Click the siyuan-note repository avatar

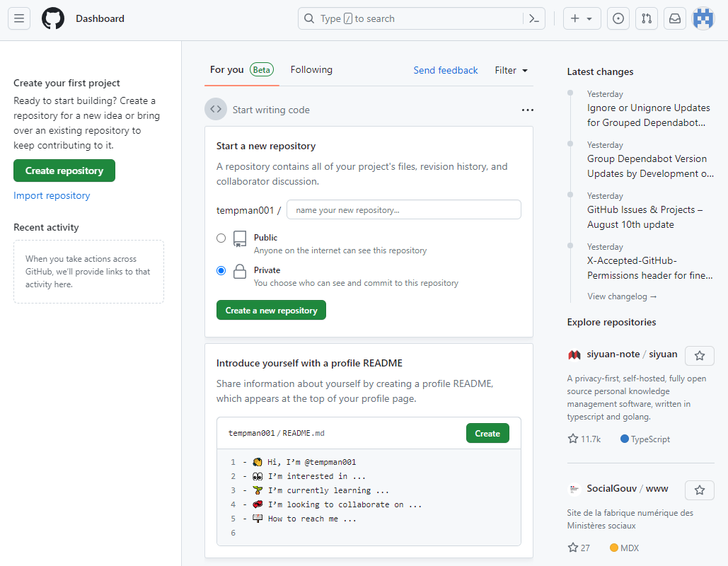574,354
